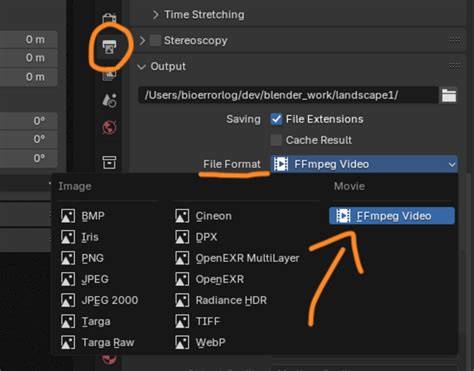The width and height of the screenshot is (474, 371).
Task: Collapse the Output panel
Action: [x=162, y=66]
